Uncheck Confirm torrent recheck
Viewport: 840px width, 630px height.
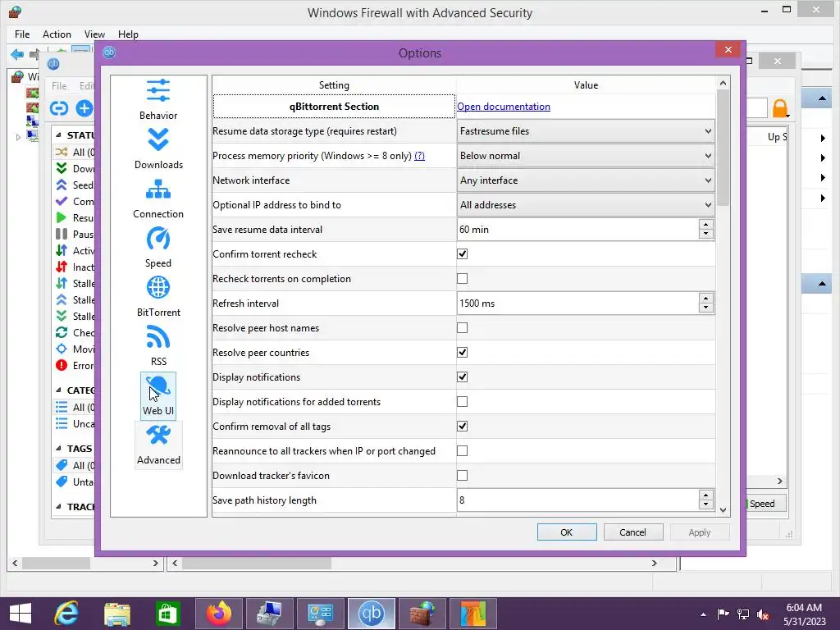click(463, 254)
